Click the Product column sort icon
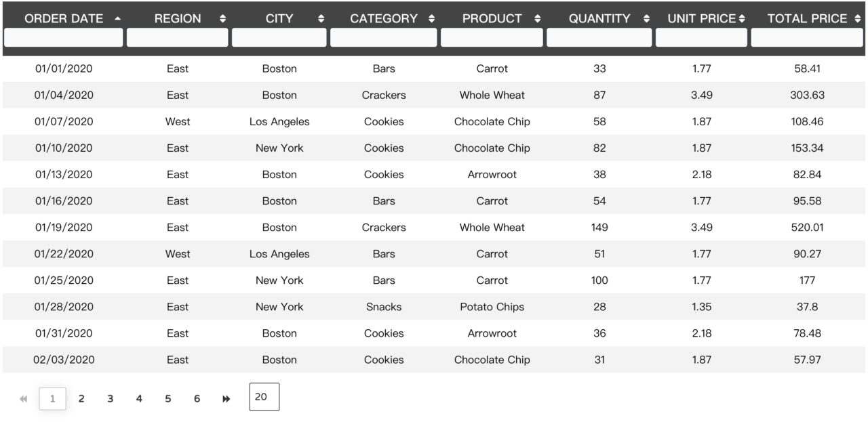Screen dimensions: 868x422 click(x=538, y=19)
